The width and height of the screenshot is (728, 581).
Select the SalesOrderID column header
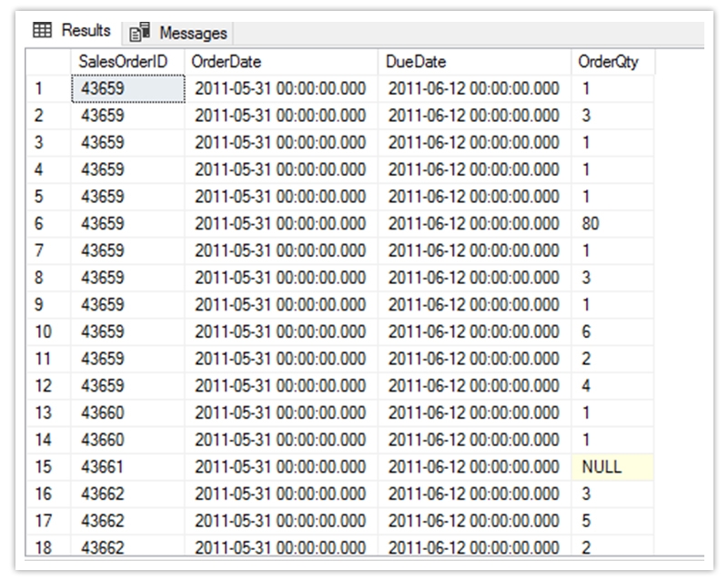[x=127, y=61]
